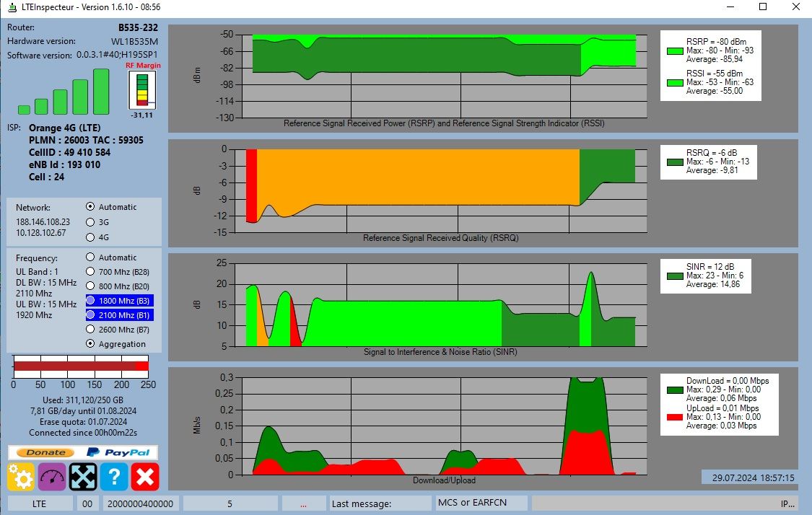Click the RSRP and RSSI chart
812x515 pixels.
click(444, 76)
